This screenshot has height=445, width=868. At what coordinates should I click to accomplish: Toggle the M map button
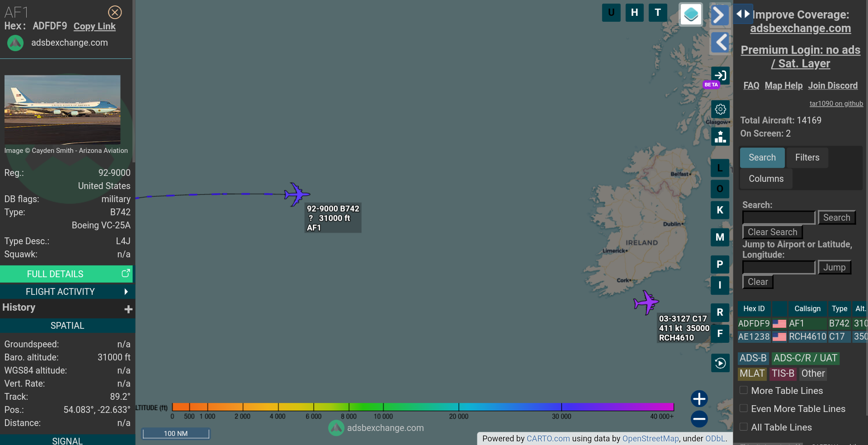pyautogui.click(x=720, y=237)
